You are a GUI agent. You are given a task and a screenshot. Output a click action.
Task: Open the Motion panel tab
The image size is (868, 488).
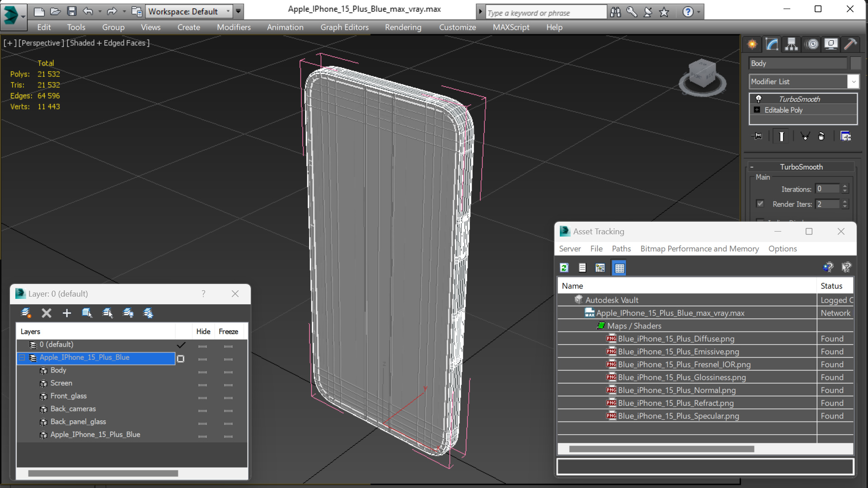click(812, 44)
